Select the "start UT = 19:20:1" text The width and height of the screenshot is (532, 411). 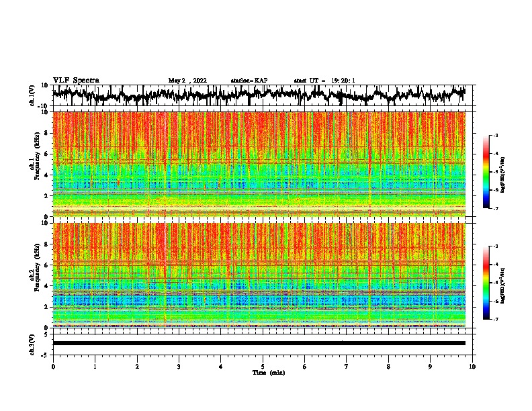tap(324, 81)
